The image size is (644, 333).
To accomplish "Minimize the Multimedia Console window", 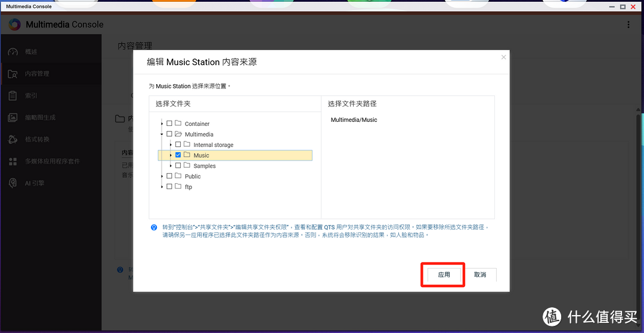I will point(613,7).
